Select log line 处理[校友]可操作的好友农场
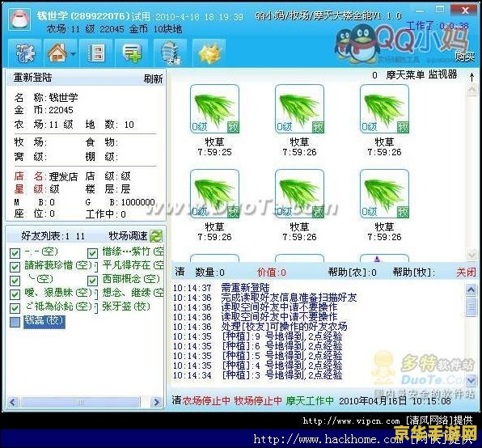482x448 pixels. (284, 327)
